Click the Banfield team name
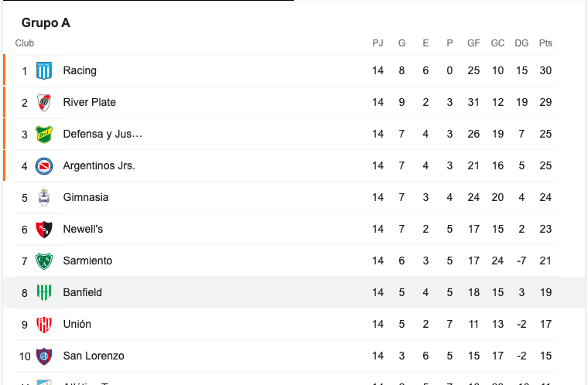The height and width of the screenshot is (385, 588). pyautogui.click(x=83, y=292)
